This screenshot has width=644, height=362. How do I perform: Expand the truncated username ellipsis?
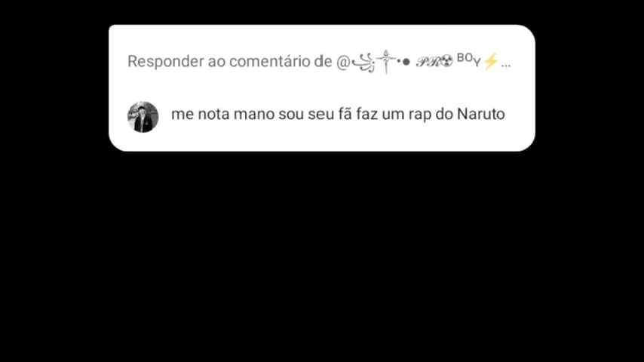tap(506, 65)
